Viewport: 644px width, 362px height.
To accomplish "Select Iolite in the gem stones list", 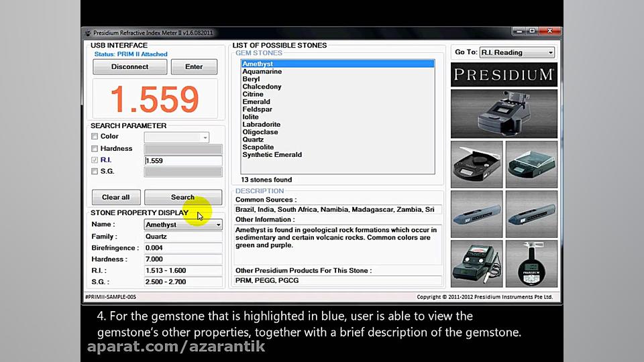I will point(337,117).
